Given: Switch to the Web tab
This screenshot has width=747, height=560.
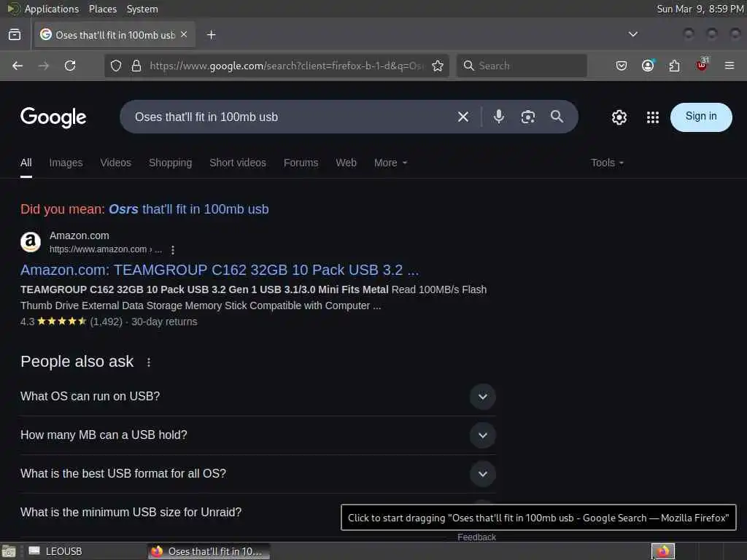Looking at the screenshot, I should (x=347, y=163).
